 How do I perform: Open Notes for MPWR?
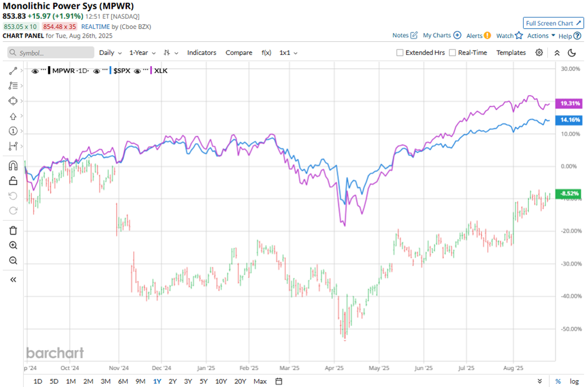[405, 35]
